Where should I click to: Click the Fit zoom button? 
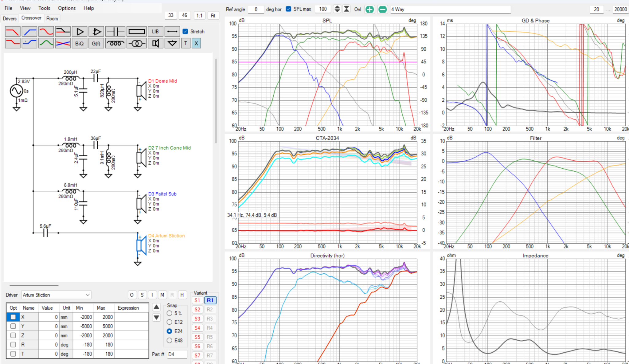coord(213,15)
